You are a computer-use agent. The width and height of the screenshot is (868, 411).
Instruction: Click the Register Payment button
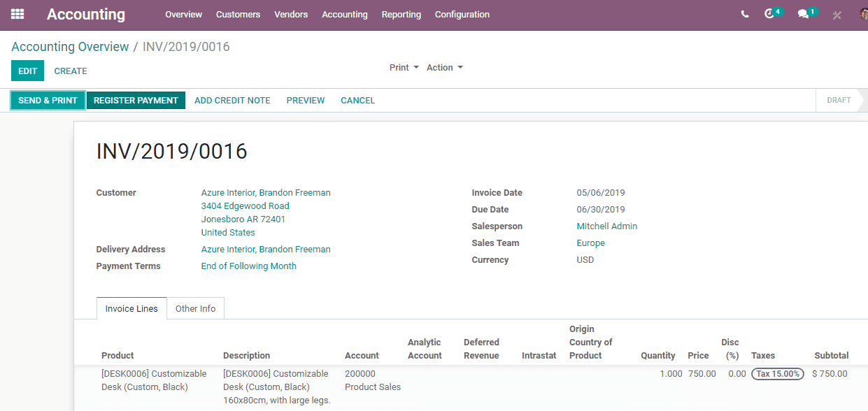tap(136, 101)
